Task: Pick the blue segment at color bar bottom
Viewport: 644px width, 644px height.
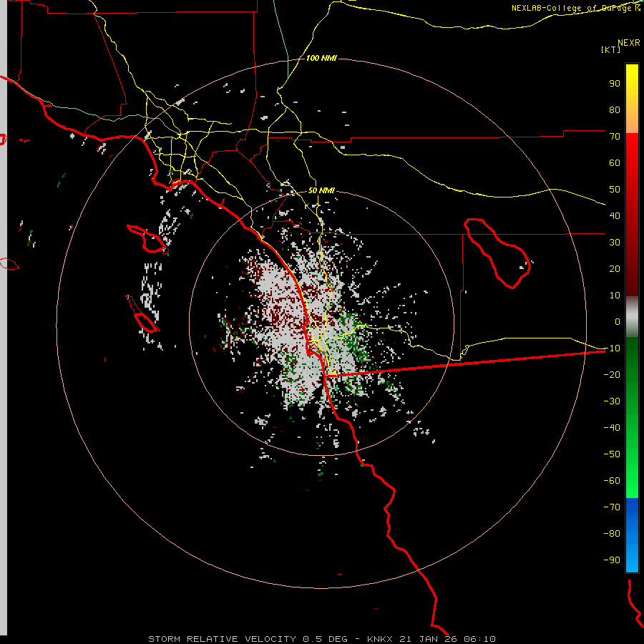Action: (632, 535)
